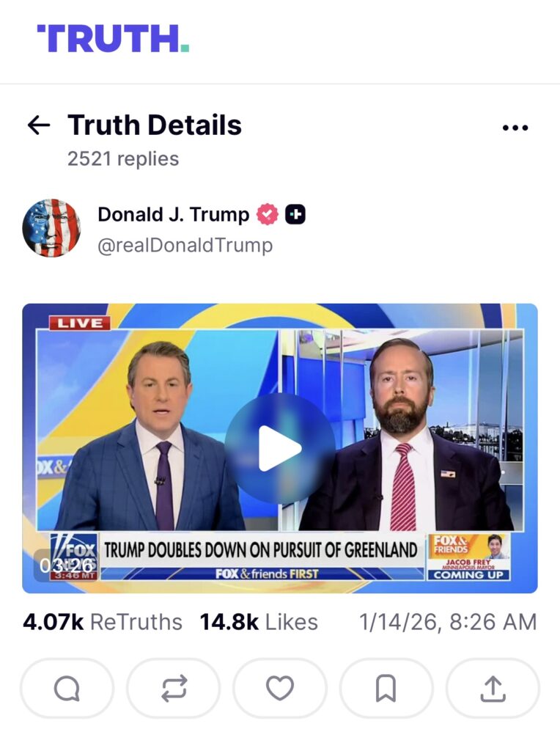
Task: Bookmark this Truth post
Action: click(386, 688)
